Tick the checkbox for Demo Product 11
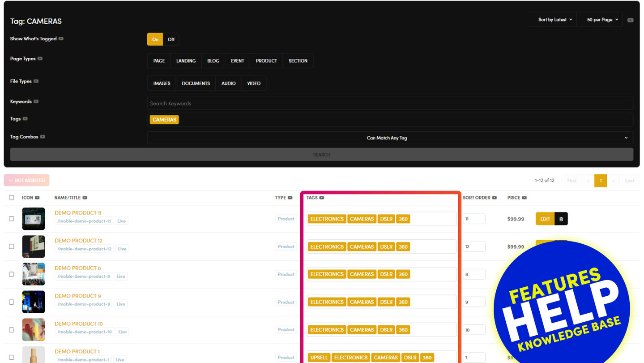This screenshot has width=644, height=363. point(12,219)
